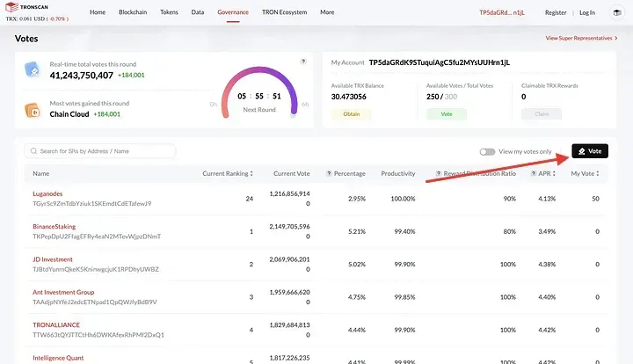Click help icon beside Reward Distribution Ratio
This screenshot has width=633, height=364.
[439, 173]
